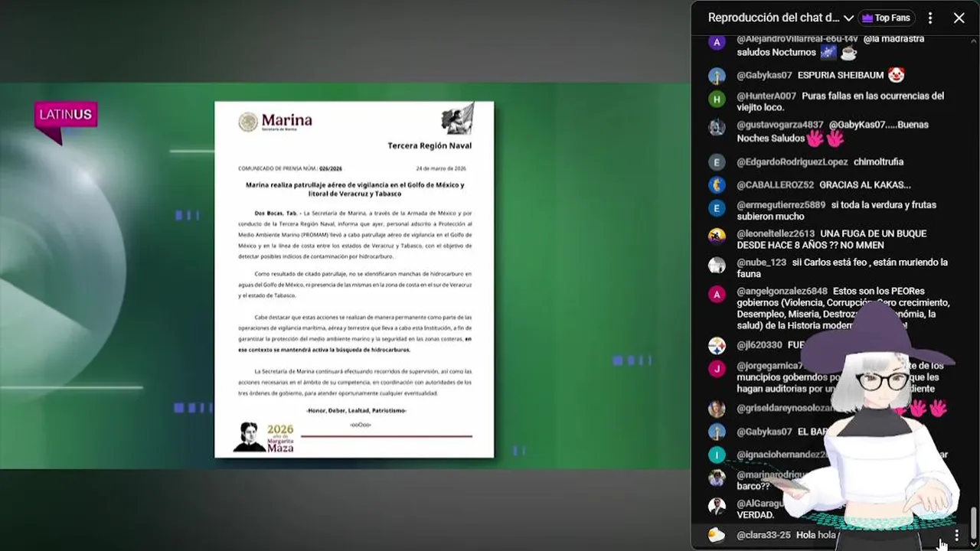Click username @ermegutierrez5889
Viewport: 980px width, 551px height.
click(x=781, y=205)
